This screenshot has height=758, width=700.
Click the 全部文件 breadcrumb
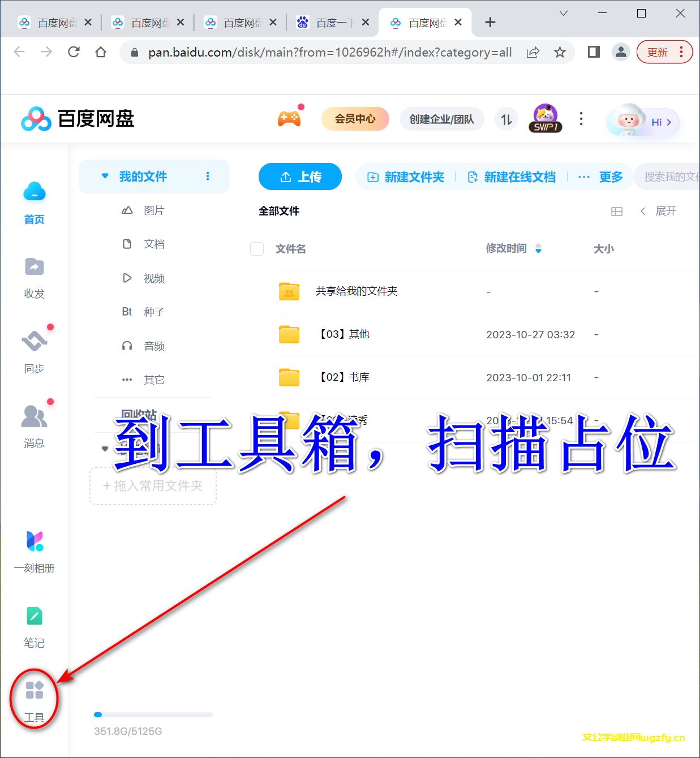coord(279,211)
